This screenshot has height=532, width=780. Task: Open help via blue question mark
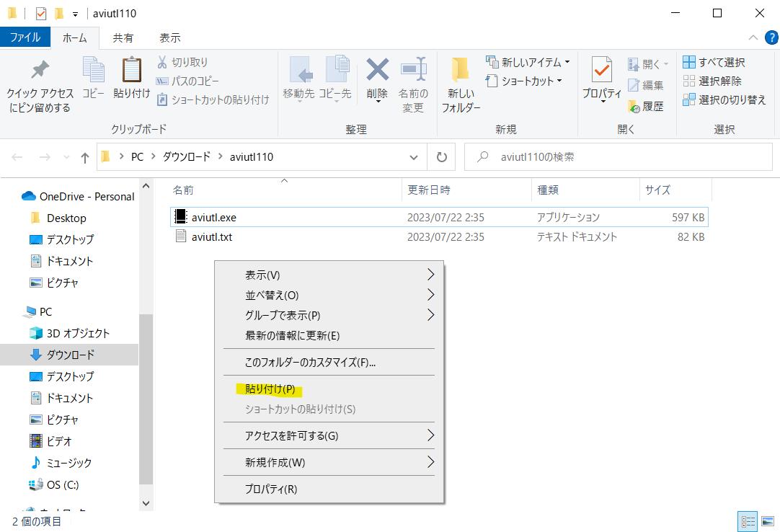[x=771, y=37]
